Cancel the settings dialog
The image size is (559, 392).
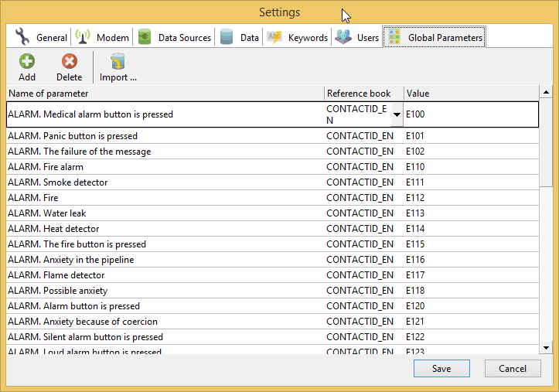513,369
